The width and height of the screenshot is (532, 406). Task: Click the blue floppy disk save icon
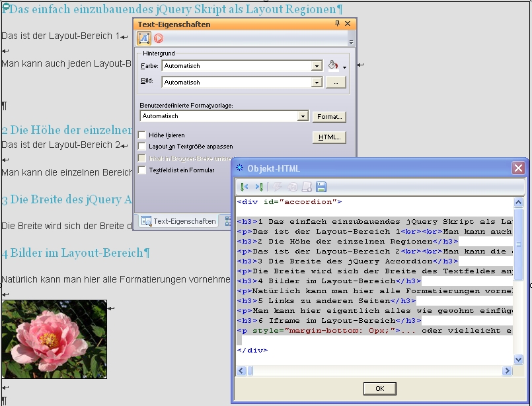[x=321, y=187]
